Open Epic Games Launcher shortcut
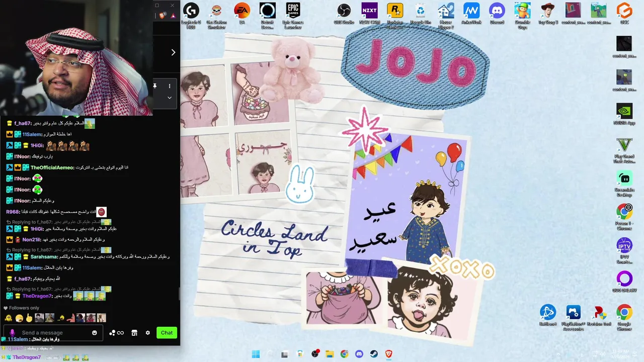644x362 pixels. [293, 15]
